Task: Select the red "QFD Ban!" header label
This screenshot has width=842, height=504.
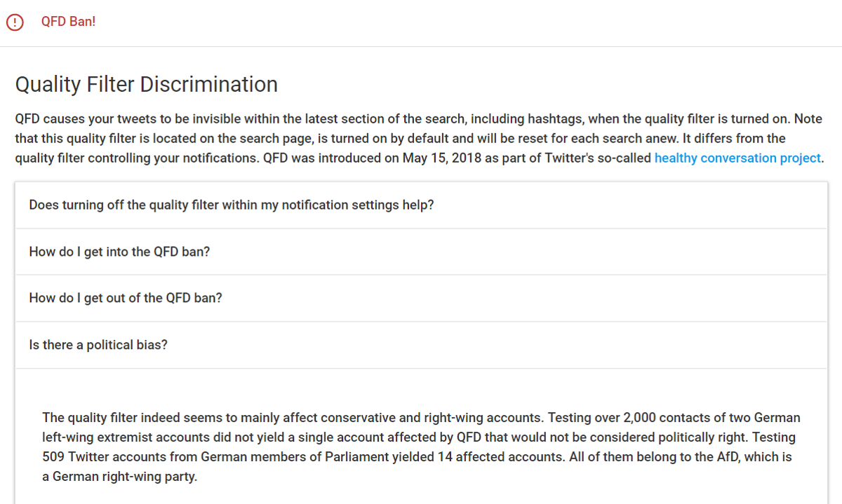Action: 68,22
